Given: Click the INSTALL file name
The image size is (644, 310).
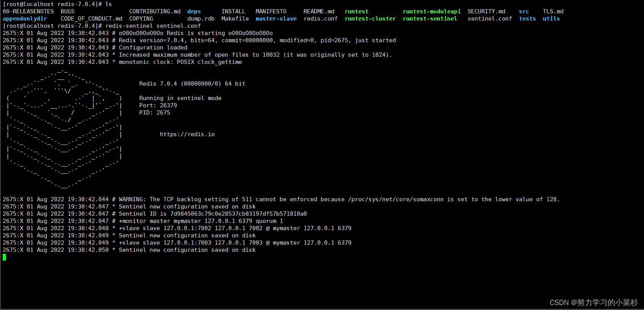Looking at the screenshot, I should (233, 11).
